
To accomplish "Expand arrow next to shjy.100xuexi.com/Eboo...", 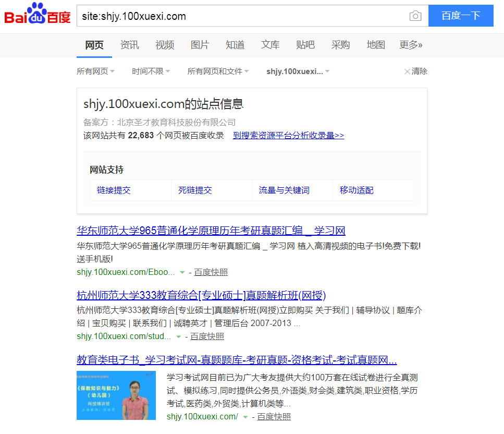I will [182, 272].
